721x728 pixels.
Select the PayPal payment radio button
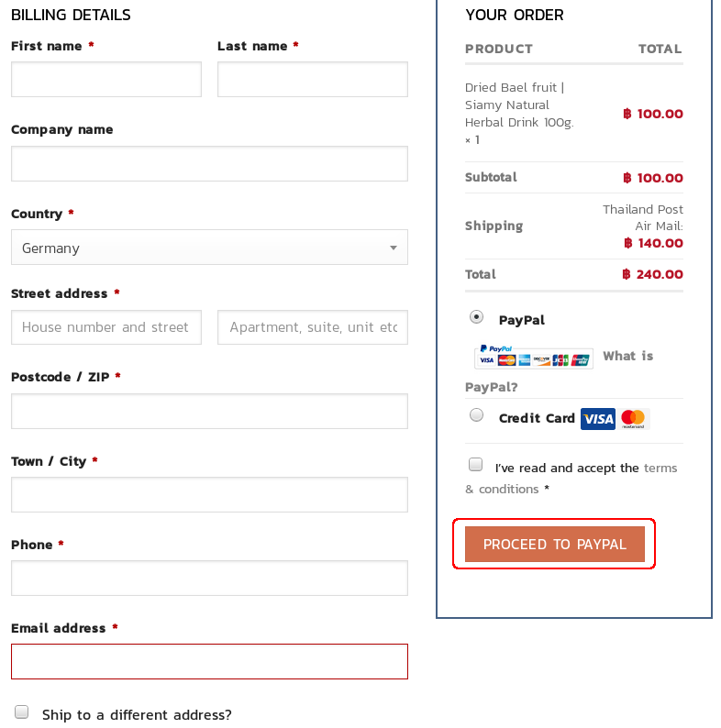[x=476, y=317]
